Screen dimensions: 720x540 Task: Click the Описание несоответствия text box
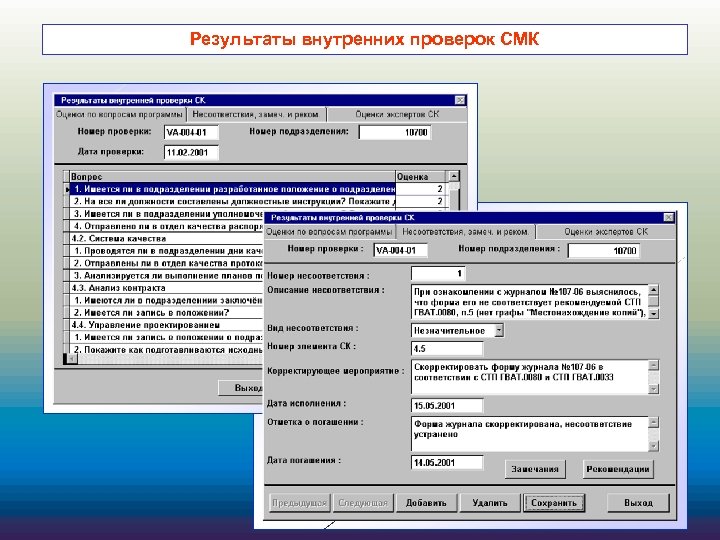(529, 302)
